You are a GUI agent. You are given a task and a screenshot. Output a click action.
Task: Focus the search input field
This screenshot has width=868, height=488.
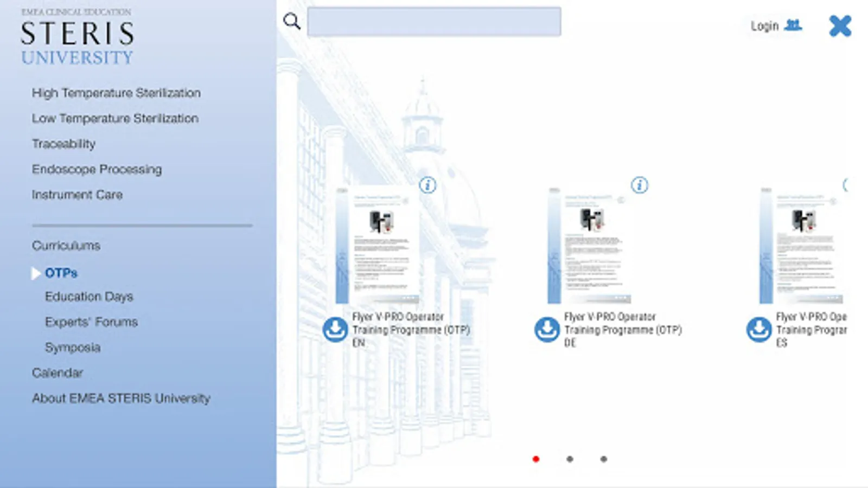coord(434,22)
